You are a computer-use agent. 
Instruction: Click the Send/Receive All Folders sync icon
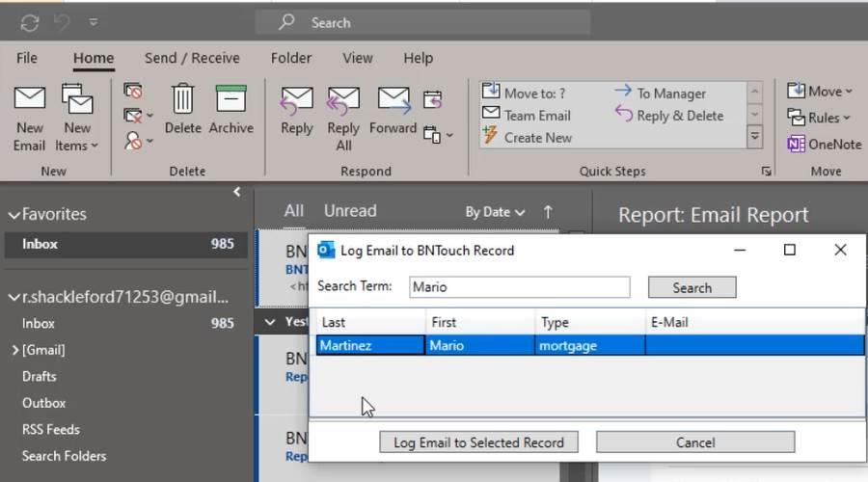[29, 23]
